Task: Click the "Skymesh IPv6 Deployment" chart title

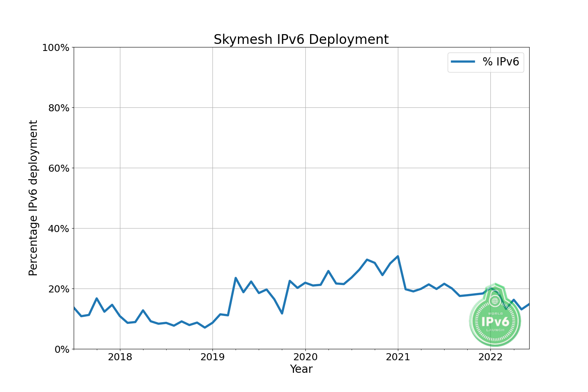Action: pos(301,40)
